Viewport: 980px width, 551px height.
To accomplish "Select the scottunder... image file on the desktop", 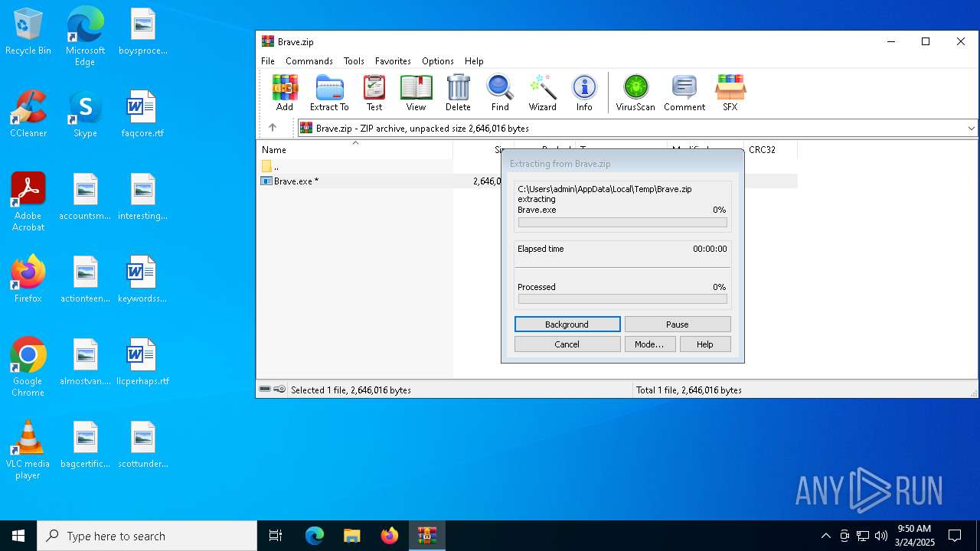I will coord(142,445).
